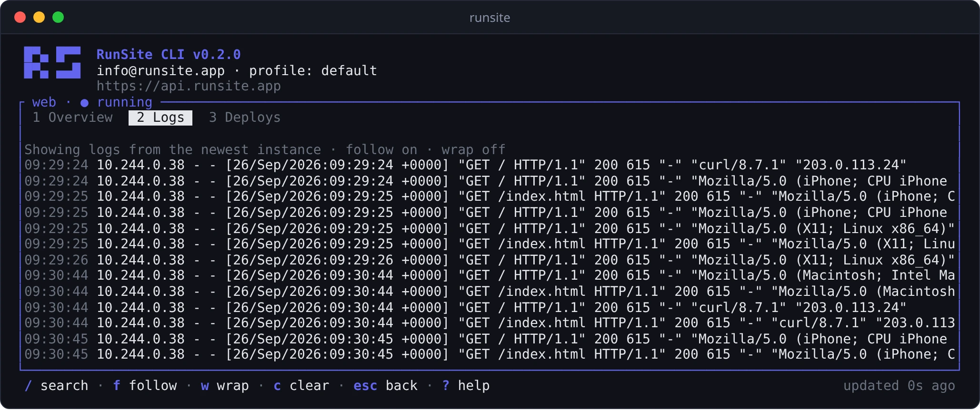980x410 pixels.
Task: Click the esc back shortcut
Action: tap(385, 385)
